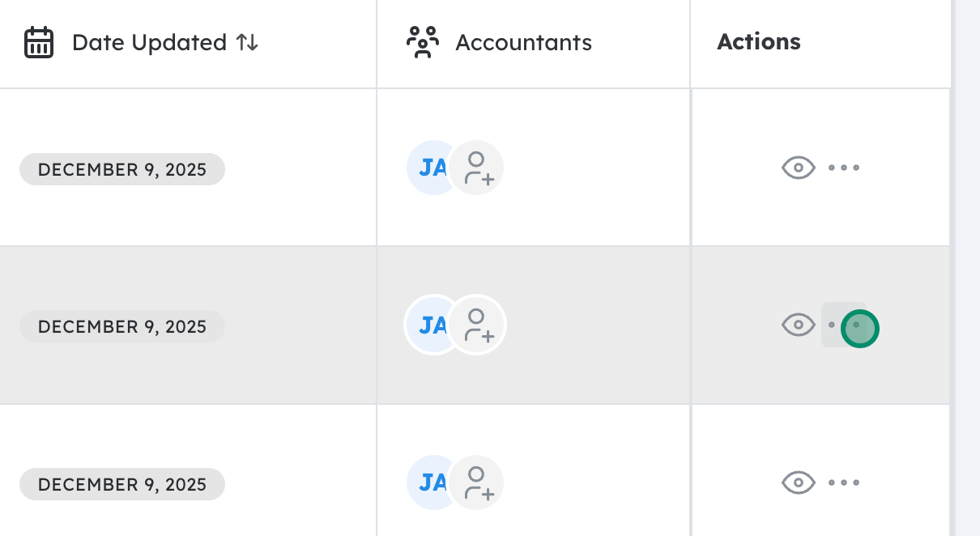This screenshot has width=980, height=536.
Task: Click the December 9, 2025 pill in the first row
Action: [122, 169]
